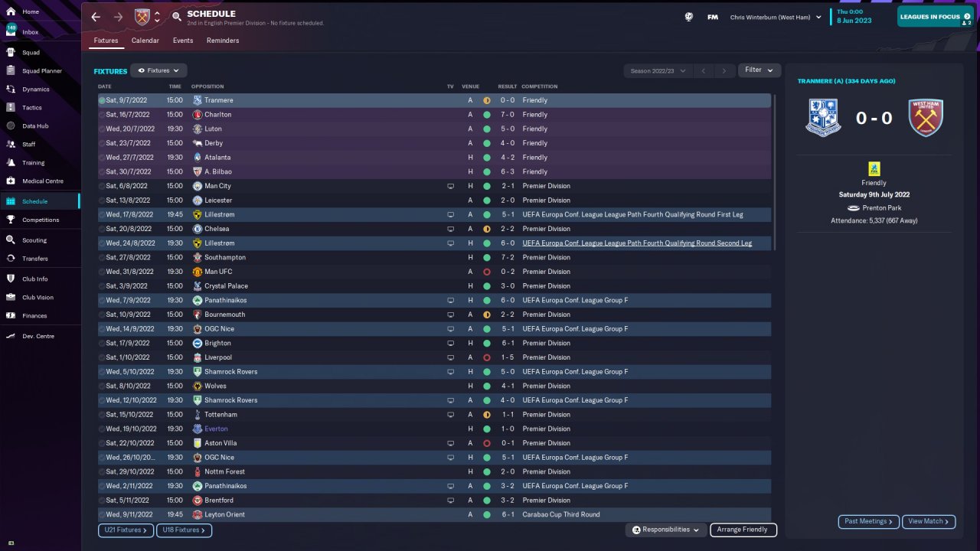Viewport: 980px width, 551px height.
Task: Select Schedule in the sidebar
Action: 40,201
